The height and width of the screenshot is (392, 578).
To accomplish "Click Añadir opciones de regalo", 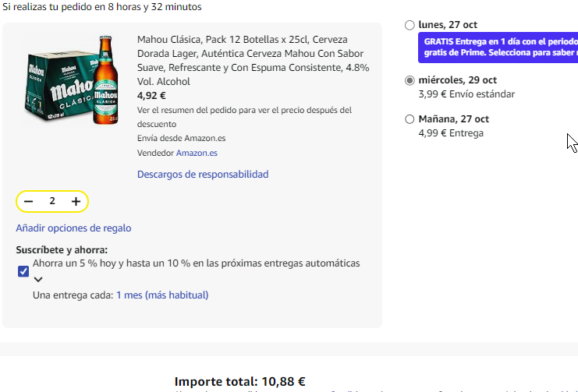I will click(73, 228).
